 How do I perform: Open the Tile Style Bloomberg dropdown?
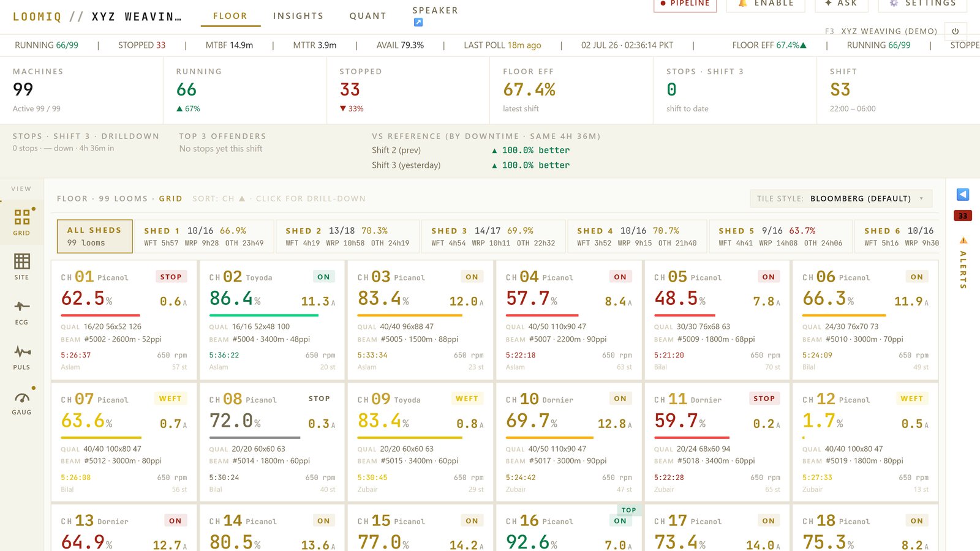coord(841,198)
